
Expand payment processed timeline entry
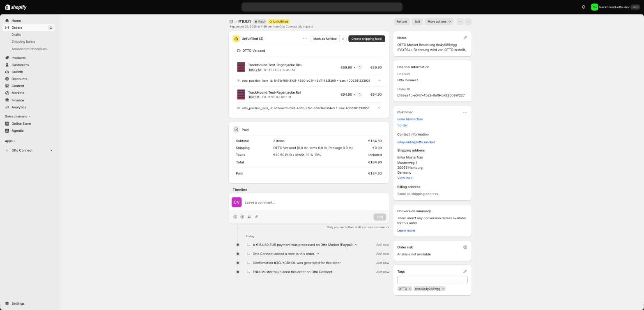click(x=356, y=245)
